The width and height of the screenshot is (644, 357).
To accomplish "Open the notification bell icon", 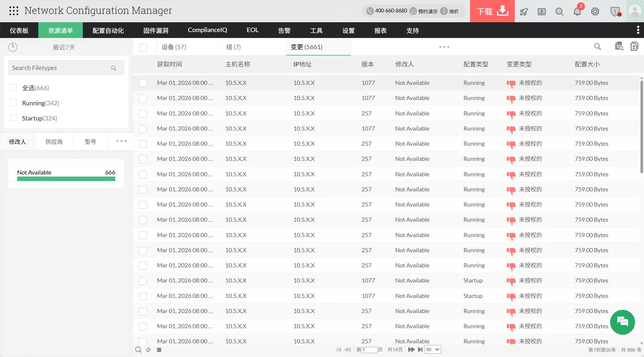I will tap(577, 12).
